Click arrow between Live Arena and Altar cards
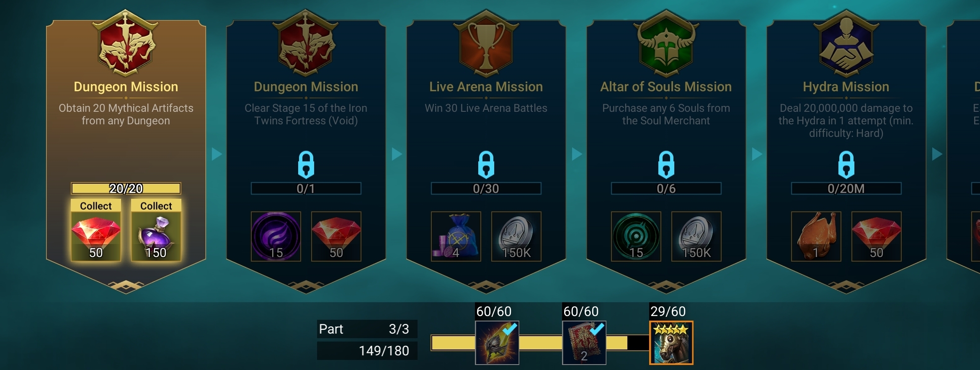 [x=577, y=154]
